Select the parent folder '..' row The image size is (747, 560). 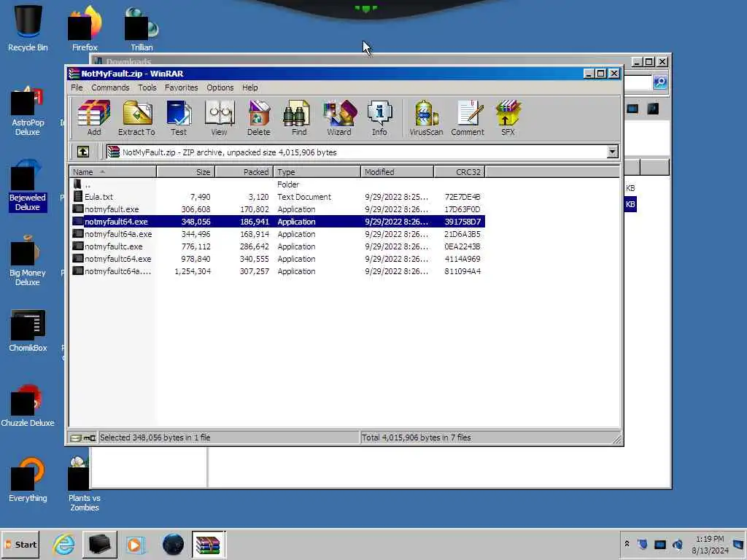277,184
